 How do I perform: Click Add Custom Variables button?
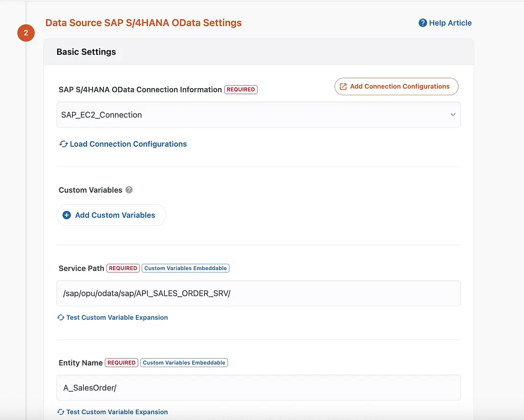coord(111,215)
